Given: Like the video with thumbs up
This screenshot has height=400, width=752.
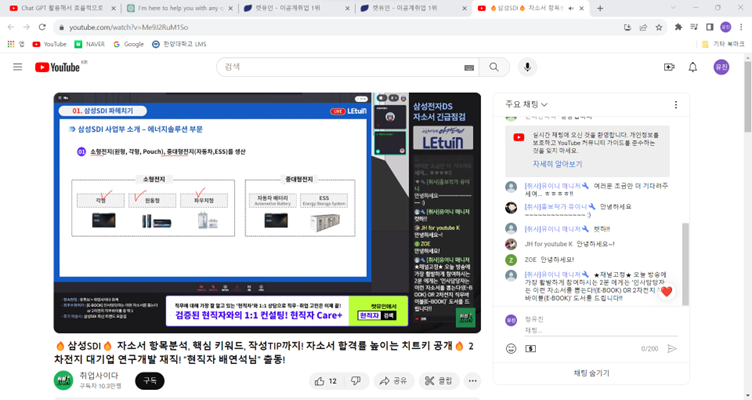Looking at the screenshot, I should tap(324, 381).
